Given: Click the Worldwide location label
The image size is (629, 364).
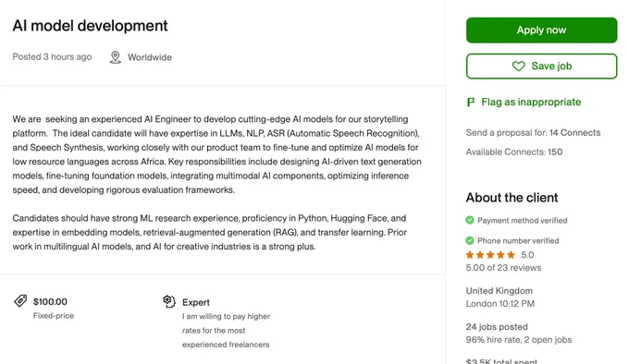Looking at the screenshot, I should click(150, 57).
